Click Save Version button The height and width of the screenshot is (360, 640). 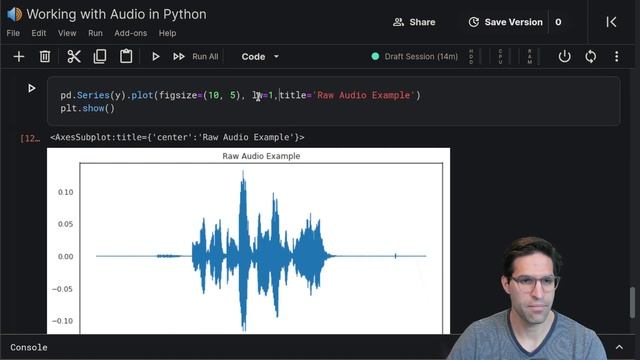pyautogui.click(x=505, y=22)
